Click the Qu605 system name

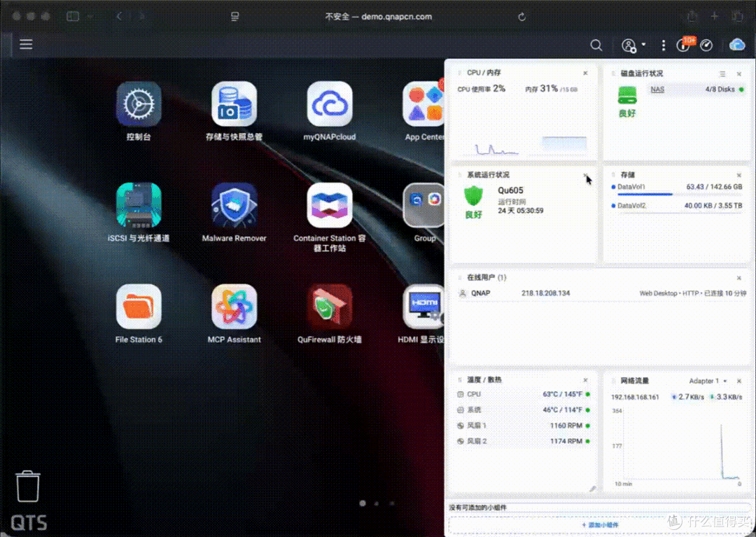click(x=510, y=190)
